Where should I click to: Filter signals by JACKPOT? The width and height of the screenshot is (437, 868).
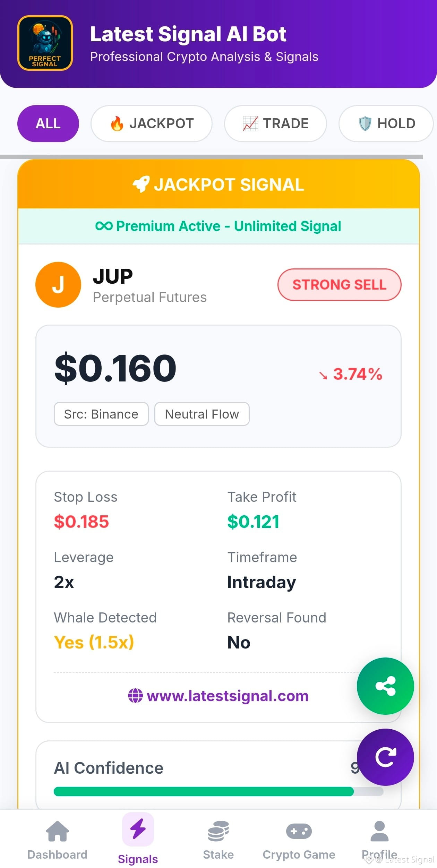pyautogui.click(x=151, y=123)
